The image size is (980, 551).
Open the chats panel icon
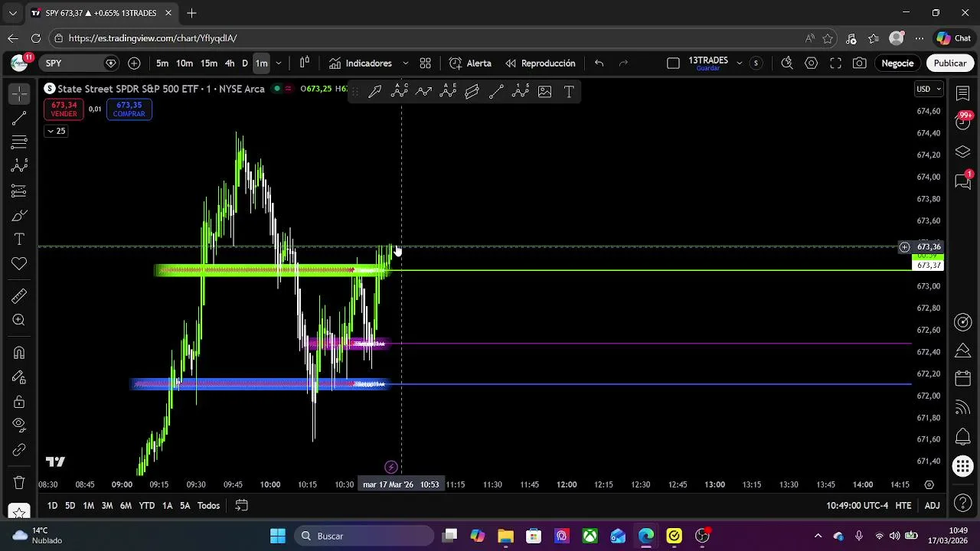pyautogui.click(x=963, y=181)
